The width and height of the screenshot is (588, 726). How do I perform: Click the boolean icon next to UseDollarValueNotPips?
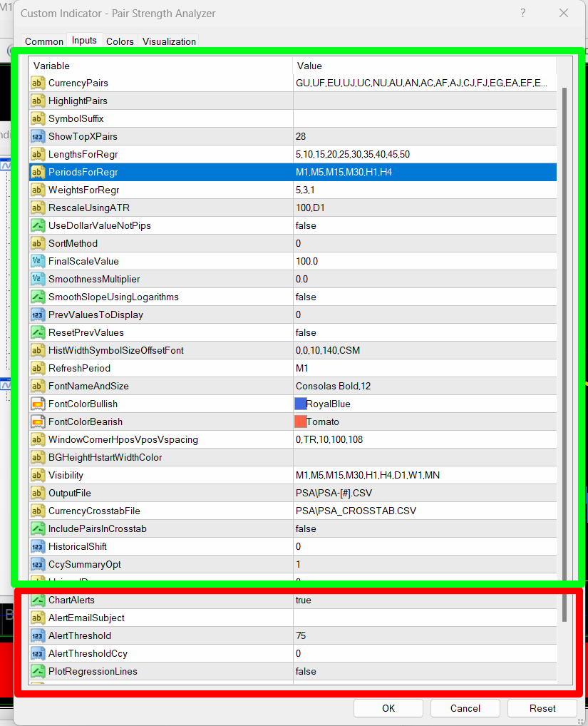coord(38,225)
